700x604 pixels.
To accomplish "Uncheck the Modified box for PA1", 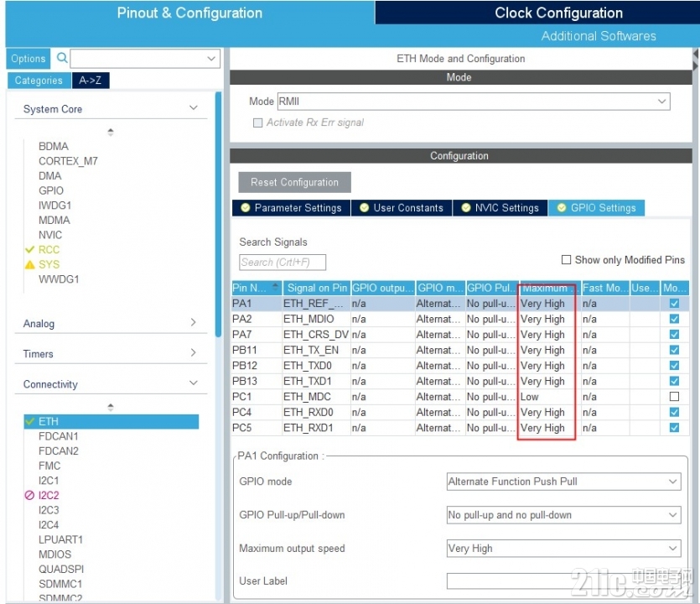I will 674,304.
